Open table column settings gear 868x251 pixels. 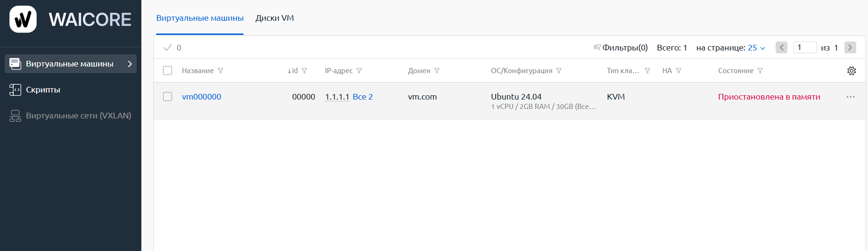pos(852,71)
